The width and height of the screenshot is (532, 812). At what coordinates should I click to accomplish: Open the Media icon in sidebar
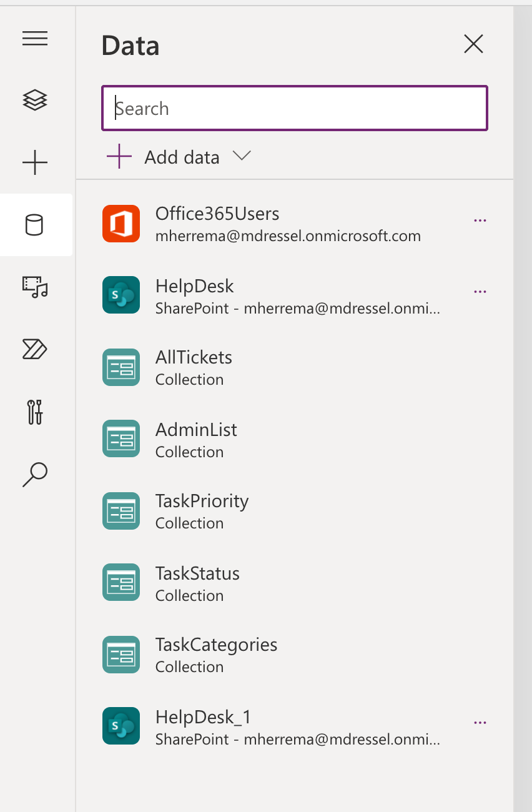pyautogui.click(x=35, y=287)
